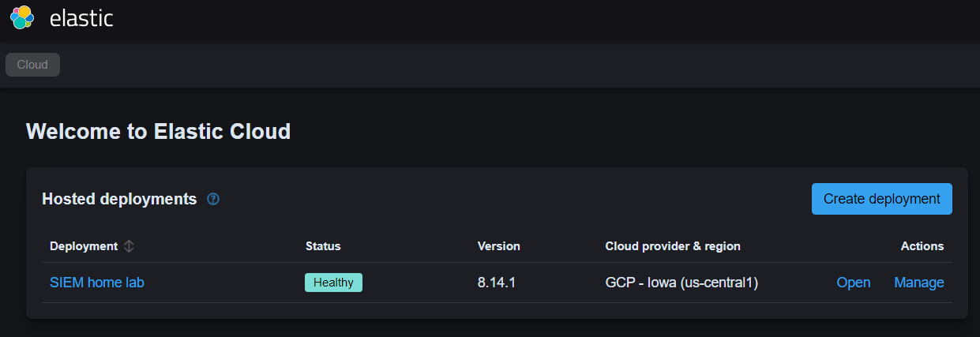Screen dimensions: 980x337
Task: Click the Welcome to Elastic Cloud heading
Action: (x=159, y=131)
